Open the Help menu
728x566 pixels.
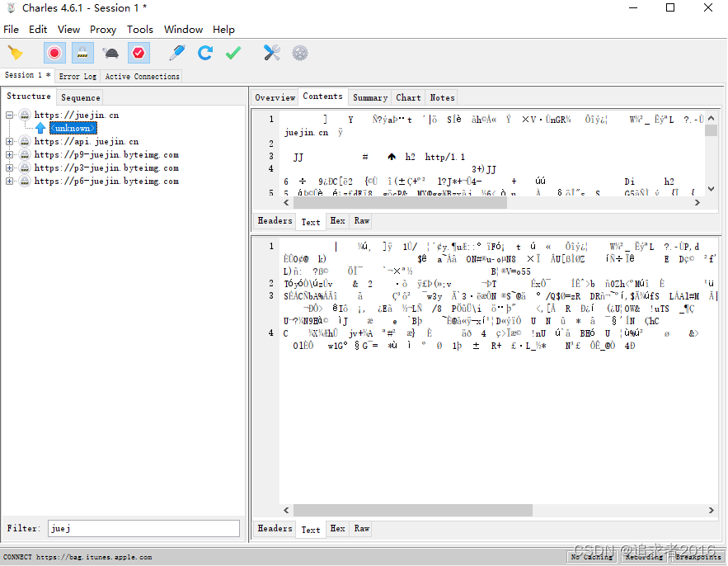[x=223, y=29]
